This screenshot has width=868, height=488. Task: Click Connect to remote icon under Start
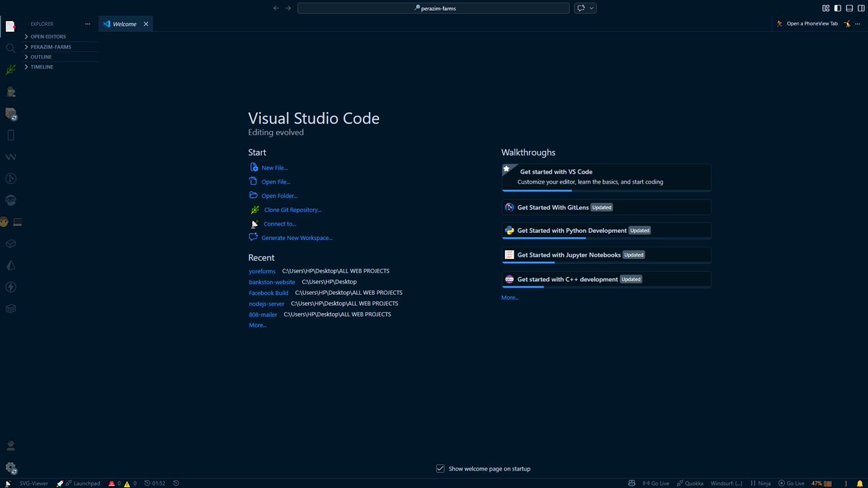(x=254, y=223)
